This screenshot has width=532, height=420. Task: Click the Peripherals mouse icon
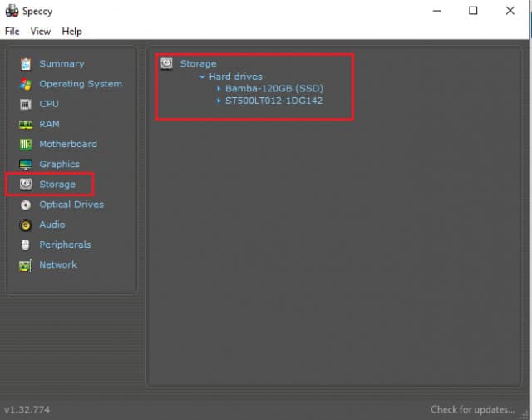pyautogui.click(x=25, y=245)
